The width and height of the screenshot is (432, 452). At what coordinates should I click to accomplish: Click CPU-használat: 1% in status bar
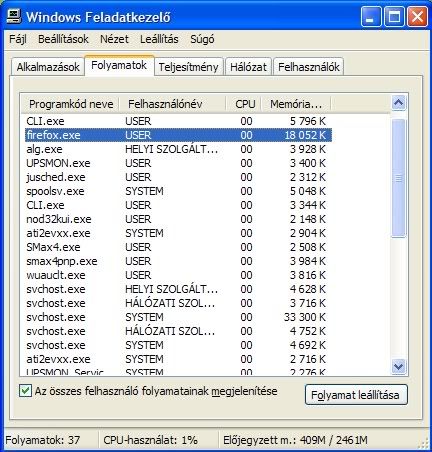[x=150, y=440]
